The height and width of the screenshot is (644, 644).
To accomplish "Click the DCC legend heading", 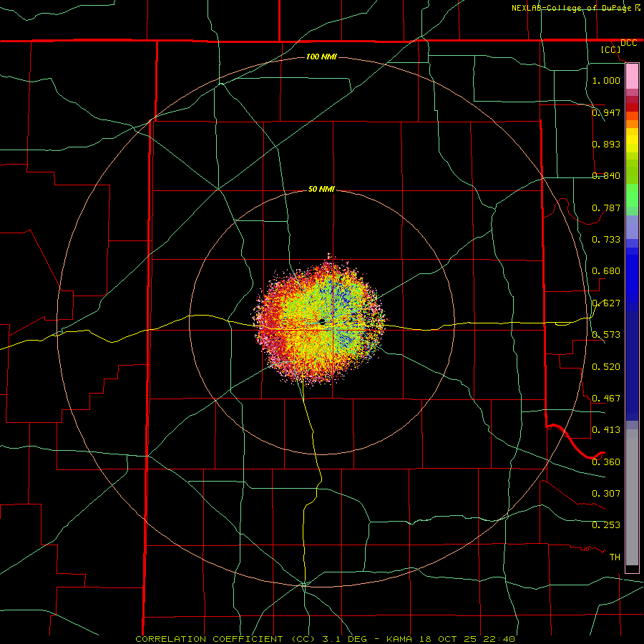I will 628,43.
